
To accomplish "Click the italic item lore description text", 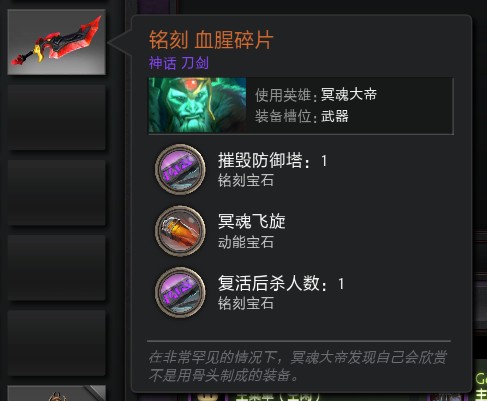I will coord(297,366).
